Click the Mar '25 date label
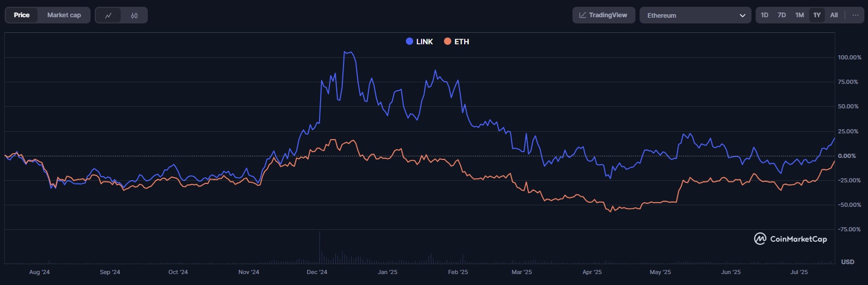The width and height of the screenshot is (868, 285). click(x=522, y=272)
